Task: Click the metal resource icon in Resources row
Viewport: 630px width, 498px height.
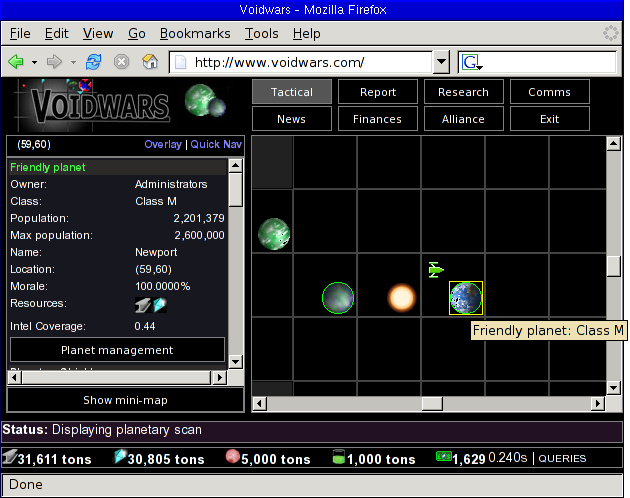Action: tap(143, 305)
